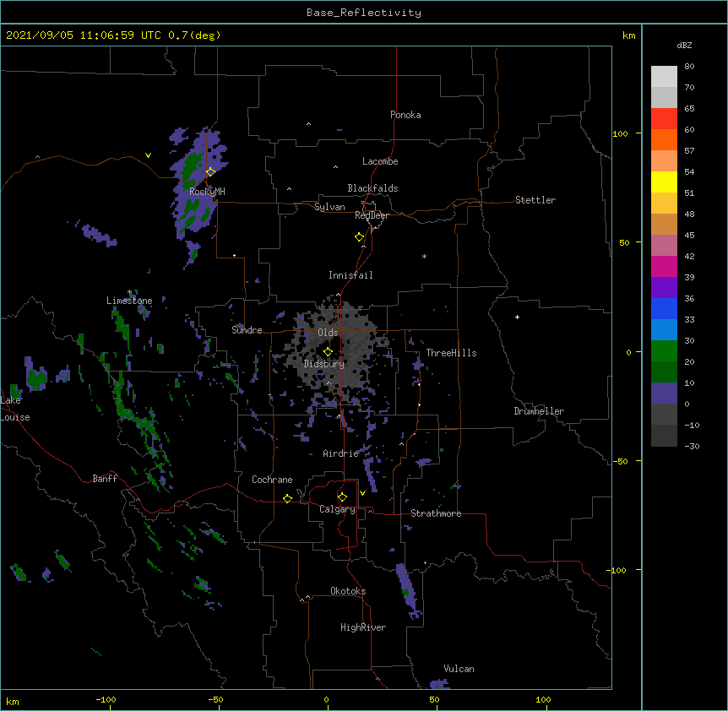Click the Ponoka city label

coord(405,115)
